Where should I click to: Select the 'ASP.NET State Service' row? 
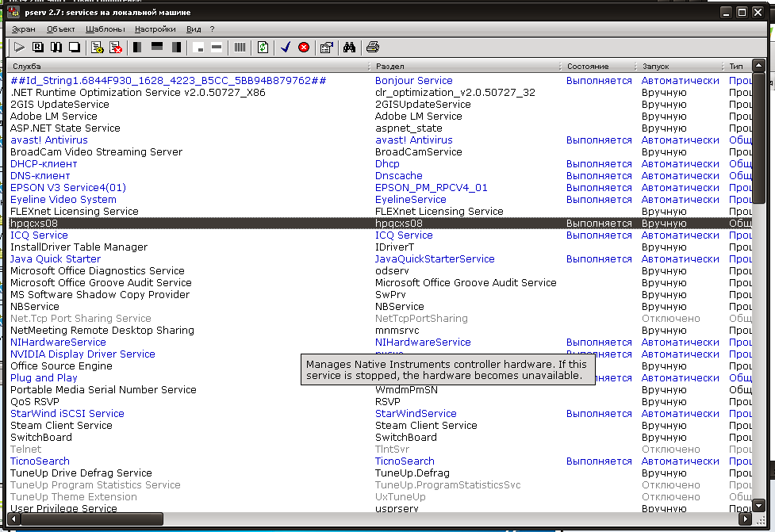[381, 128]
